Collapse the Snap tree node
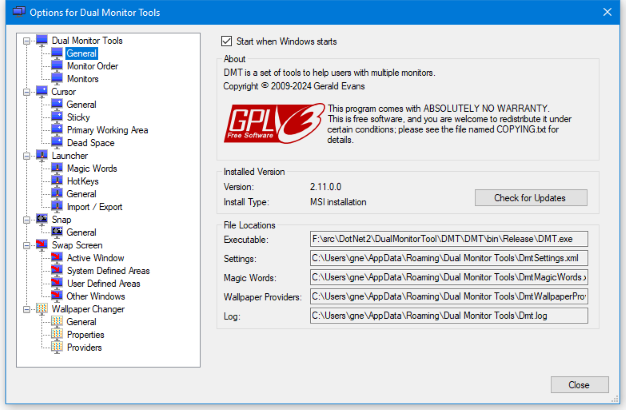Screen dimensions: 626x410 (27, 220)
